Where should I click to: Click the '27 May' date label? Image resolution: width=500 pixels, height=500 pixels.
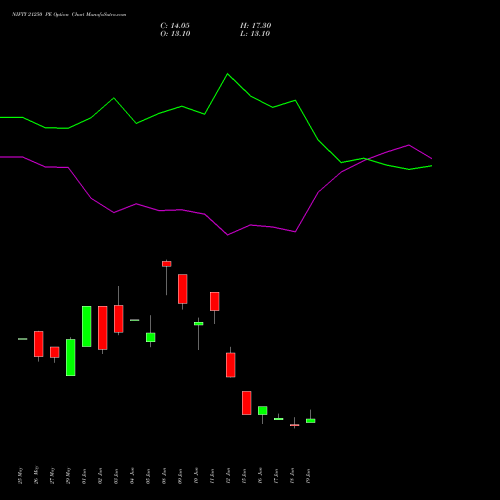click(x=53, y=476)
